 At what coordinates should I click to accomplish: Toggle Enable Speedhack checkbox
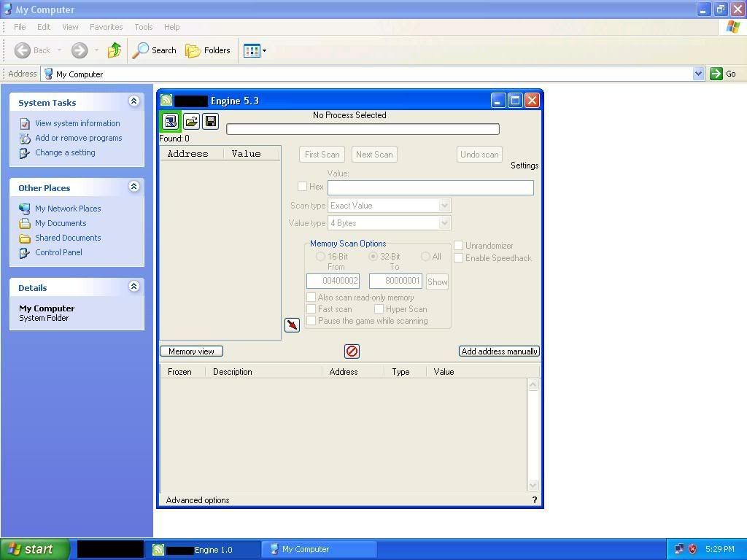click(459, 258)
